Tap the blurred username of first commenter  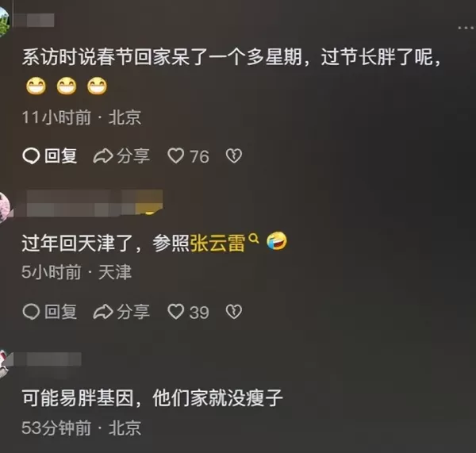pos(34,21)
